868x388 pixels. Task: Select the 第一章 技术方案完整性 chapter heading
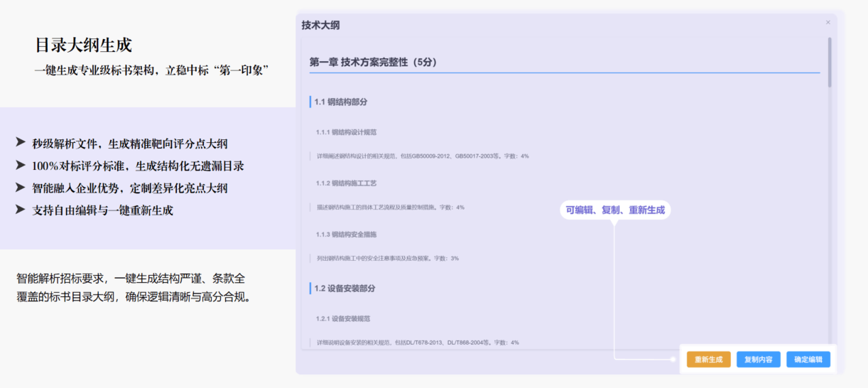pyautogui.click(x=373, y=63)
